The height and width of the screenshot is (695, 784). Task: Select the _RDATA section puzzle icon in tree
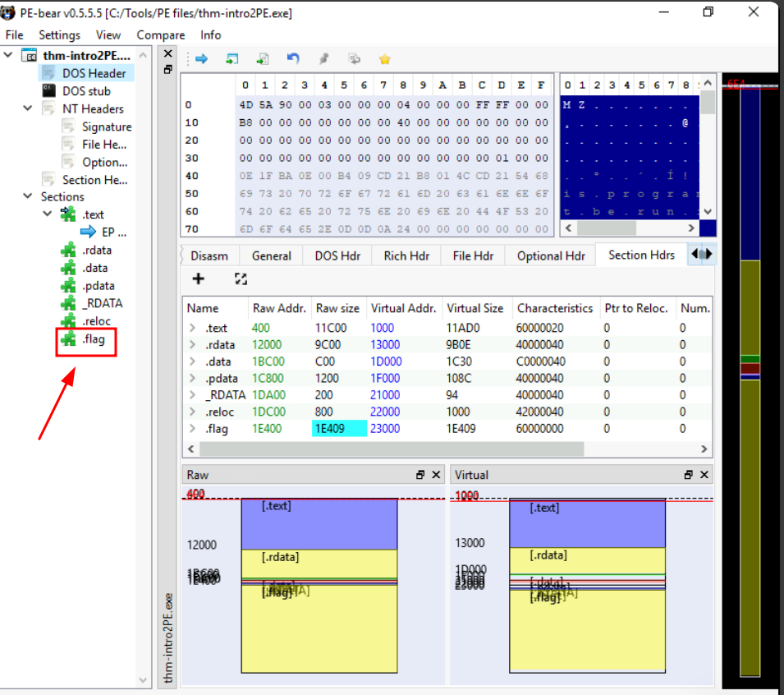click(x=68, y=303)
